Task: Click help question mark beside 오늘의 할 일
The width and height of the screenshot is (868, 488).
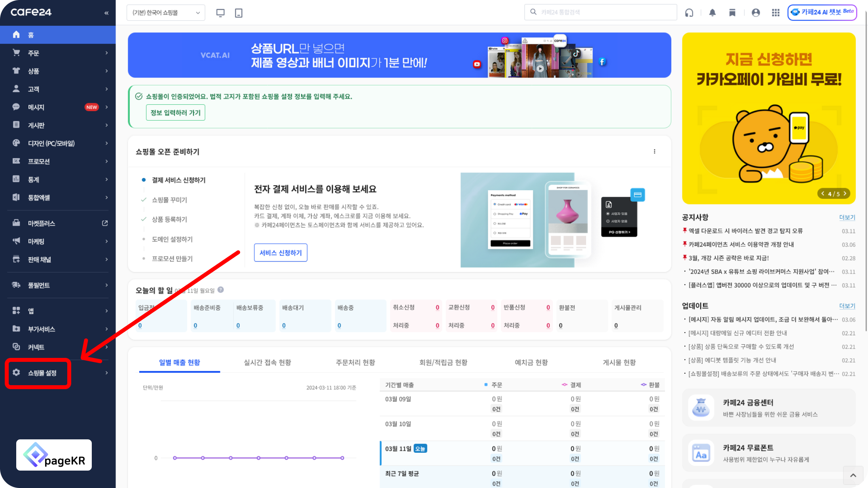Action: coord(221,289)
